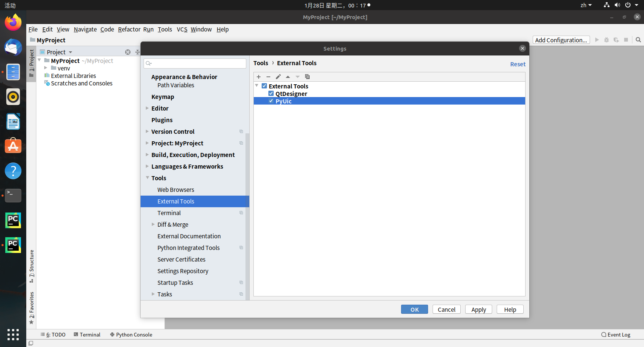Image resolution: width=644 pixels, height=347 pixels.
Task: Move selected tool down with the arrow
Action: pos(298,77)
